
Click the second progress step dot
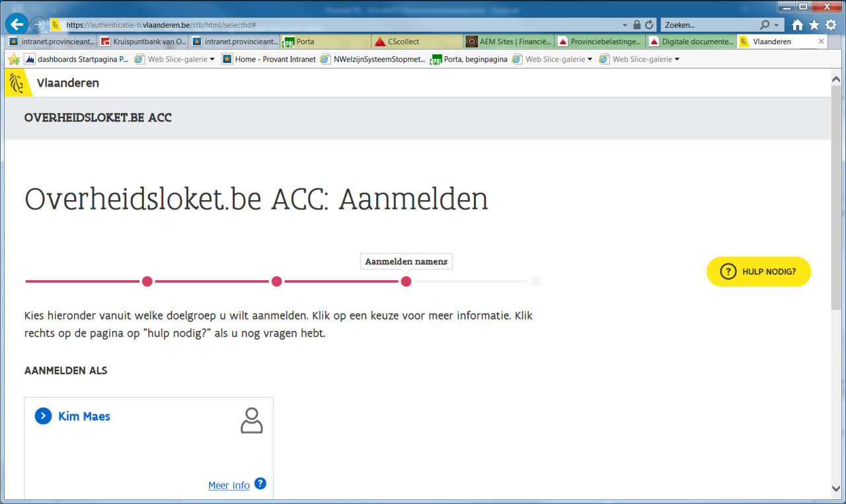click(277, 281)
